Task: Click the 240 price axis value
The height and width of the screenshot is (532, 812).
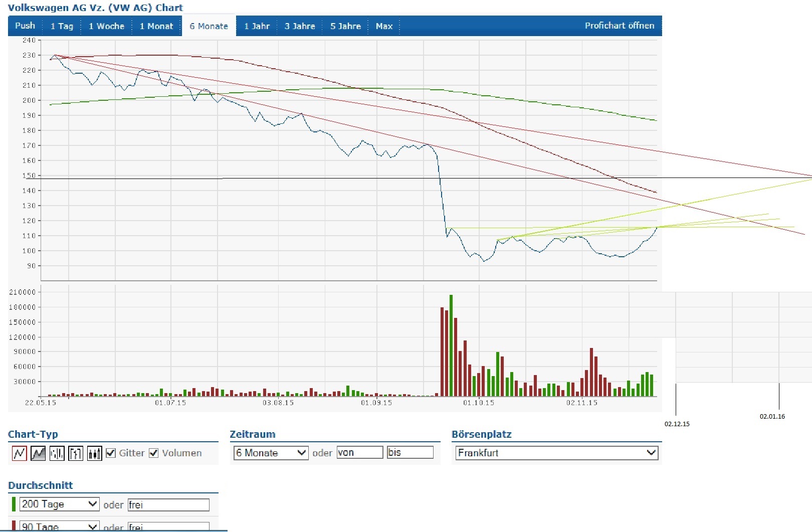Action: 29,40
